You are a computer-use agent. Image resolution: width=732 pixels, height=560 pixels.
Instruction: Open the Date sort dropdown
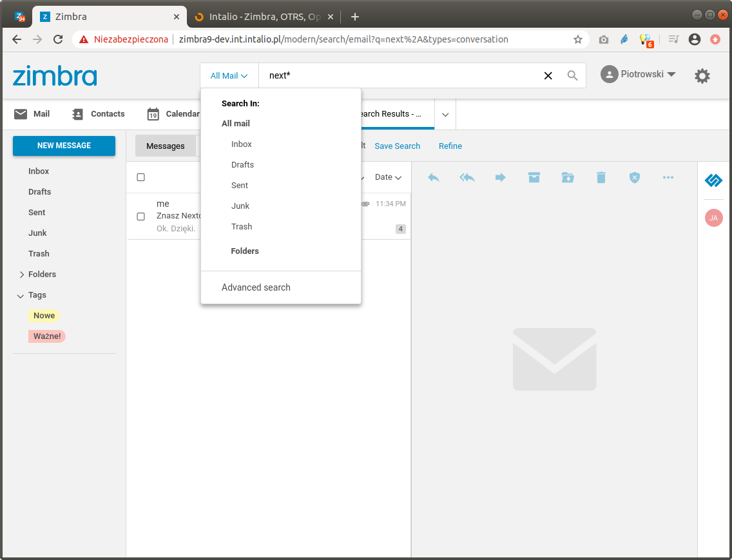pyautogui.click(x=388, y=177)
